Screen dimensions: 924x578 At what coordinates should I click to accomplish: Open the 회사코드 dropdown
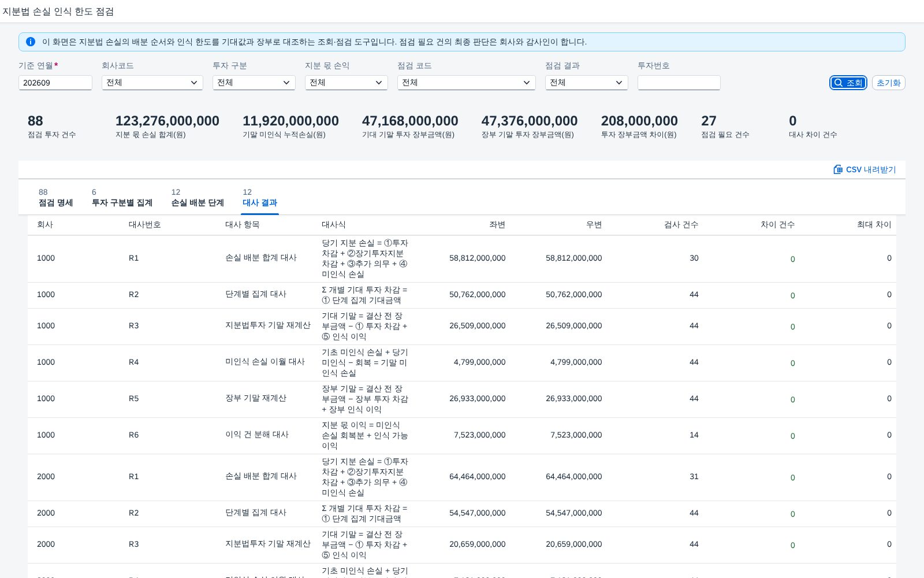(x=152, y=83)
